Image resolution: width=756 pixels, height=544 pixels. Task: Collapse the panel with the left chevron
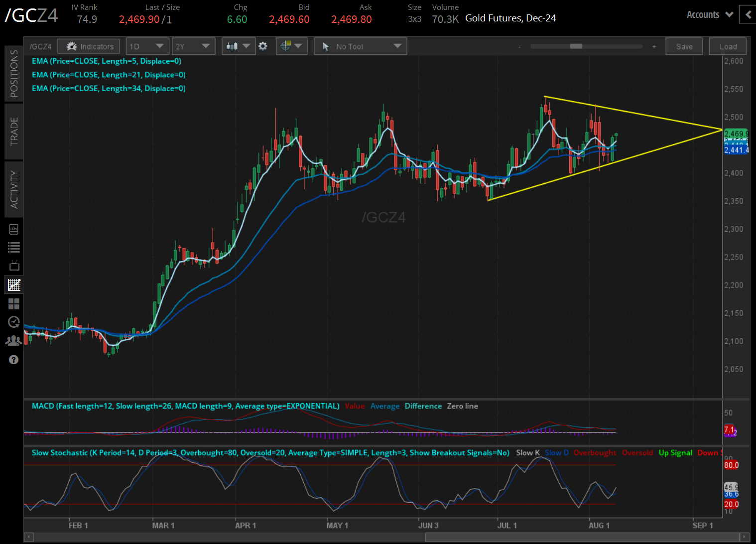748,15
